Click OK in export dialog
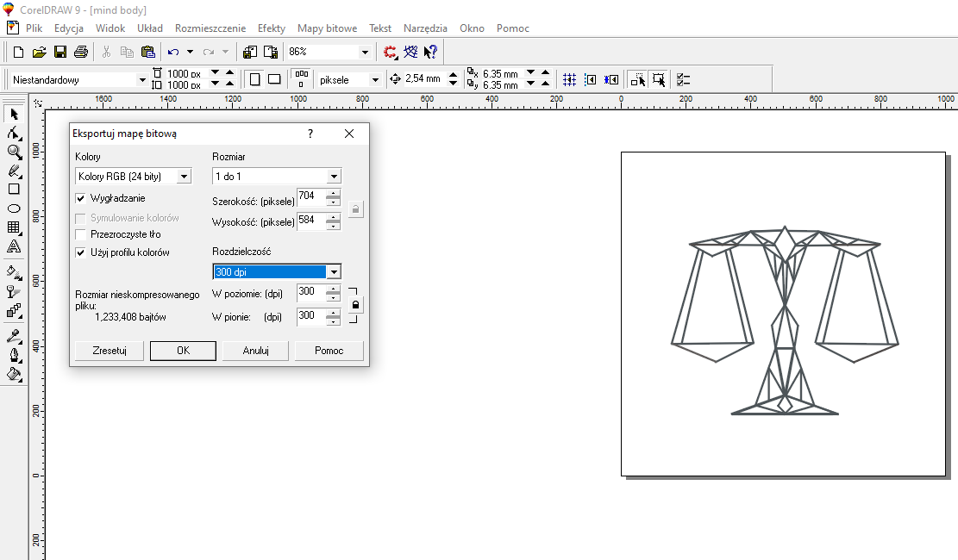The width and height of the screenshot is (958, 560). pyautogui.click(x=183, y=351)
